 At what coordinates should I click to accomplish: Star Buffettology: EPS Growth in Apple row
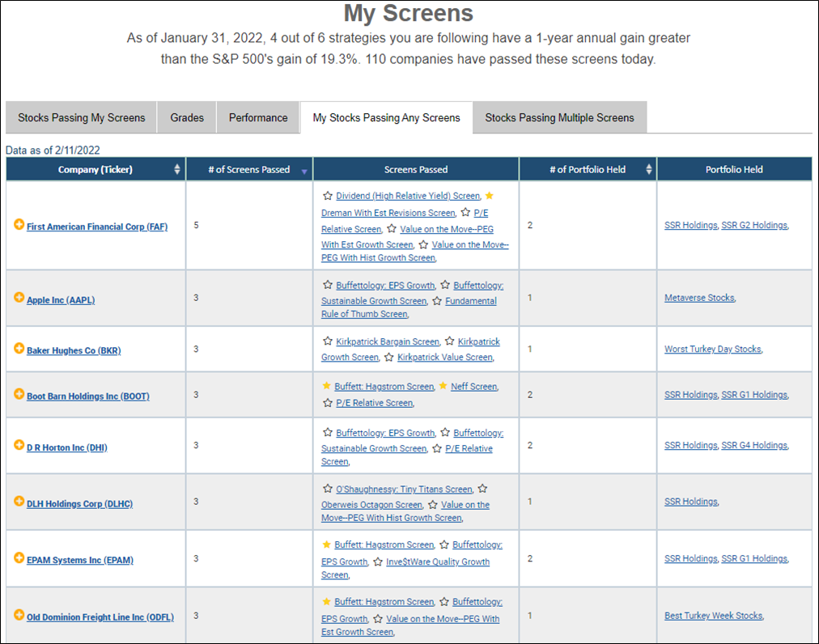[328, 285]
